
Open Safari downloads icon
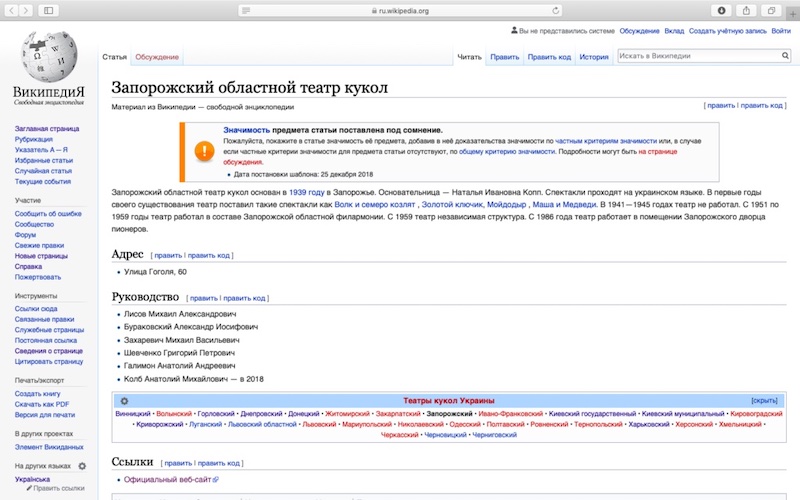point(721,10)
